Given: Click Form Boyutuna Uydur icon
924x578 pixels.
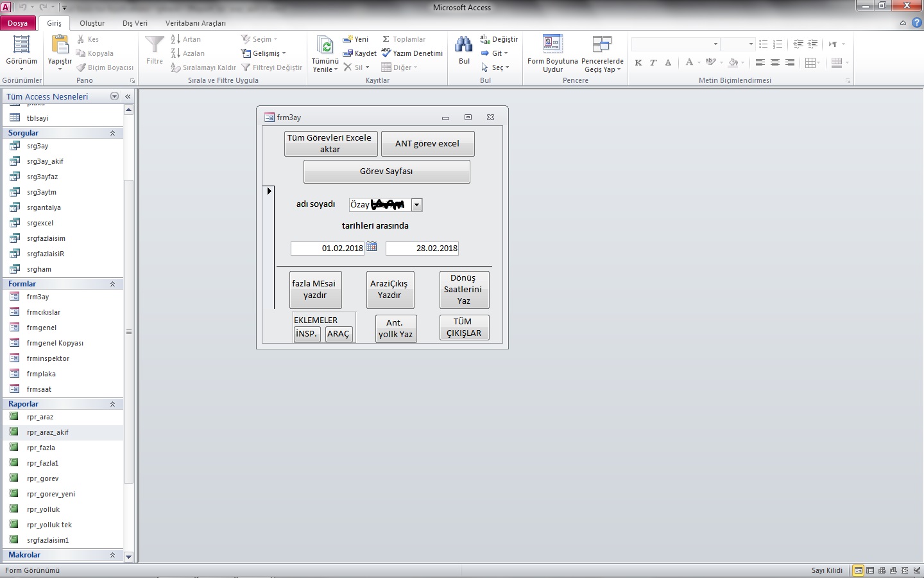Looking at the screenshot, I should coord(552,45).
